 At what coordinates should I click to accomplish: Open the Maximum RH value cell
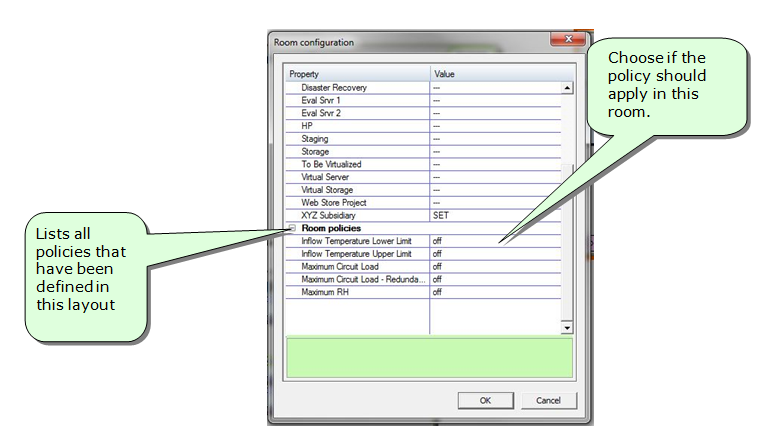click(x=437, y=293)
